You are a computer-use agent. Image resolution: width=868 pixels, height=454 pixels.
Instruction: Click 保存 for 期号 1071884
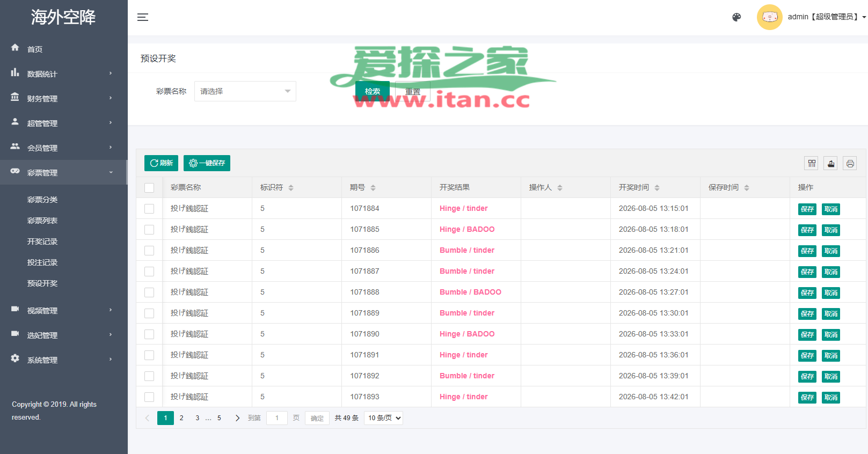click(x=807, y=209)
